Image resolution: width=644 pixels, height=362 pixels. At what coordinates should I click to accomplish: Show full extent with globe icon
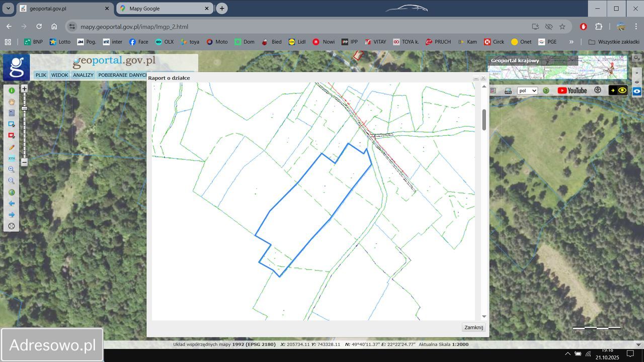(x=12, y=192)
